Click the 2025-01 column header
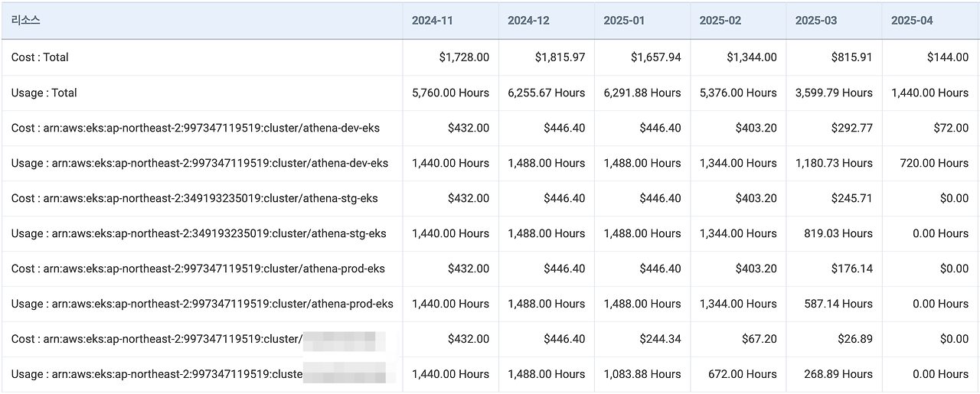Screen dimensions: 980x394 pos(642,21)
